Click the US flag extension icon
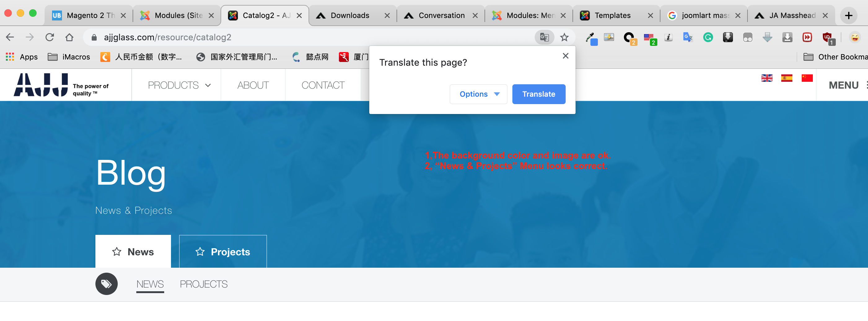 649,38
